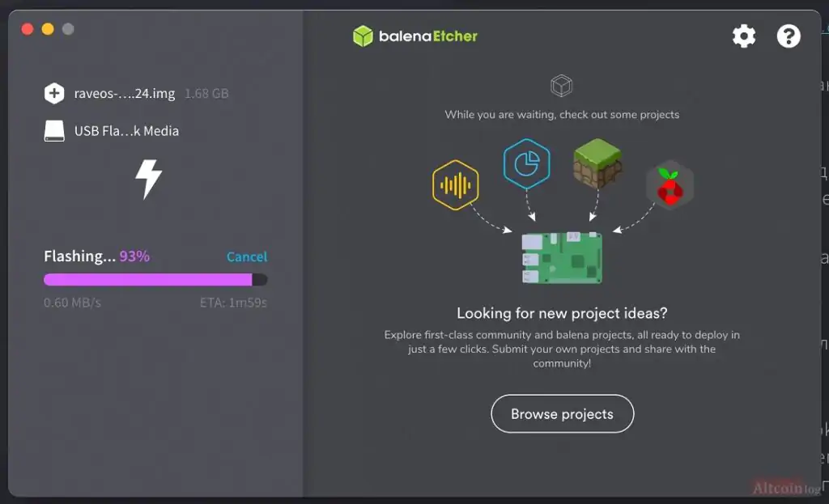Viewport: 829px width, 504px height.
Task: Click the Flashing 93% status text
Action: (96, 256)
